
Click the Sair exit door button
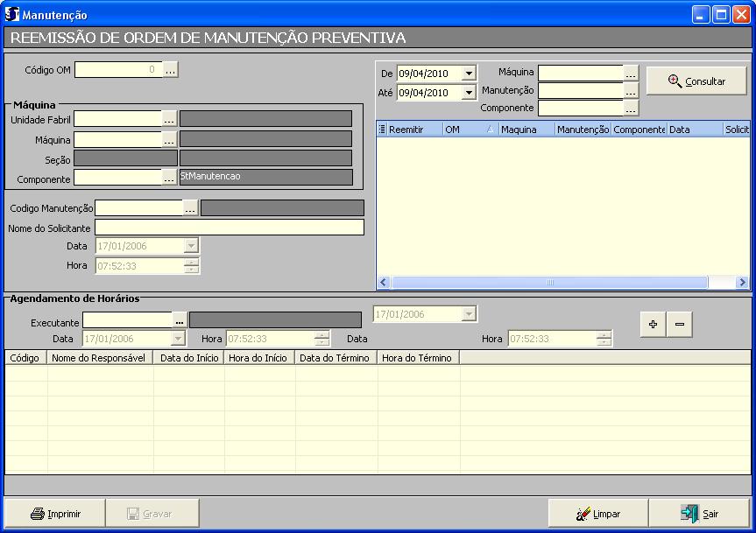click(699, 514)
